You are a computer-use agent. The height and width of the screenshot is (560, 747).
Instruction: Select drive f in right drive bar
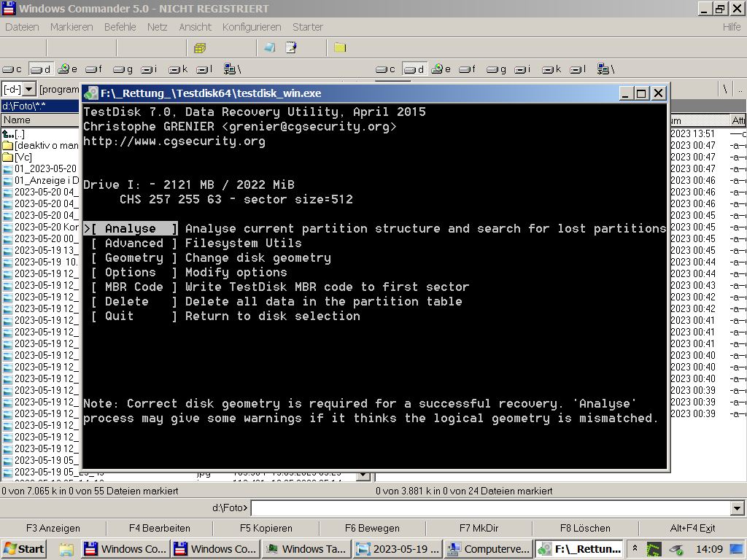coord(468,69)
